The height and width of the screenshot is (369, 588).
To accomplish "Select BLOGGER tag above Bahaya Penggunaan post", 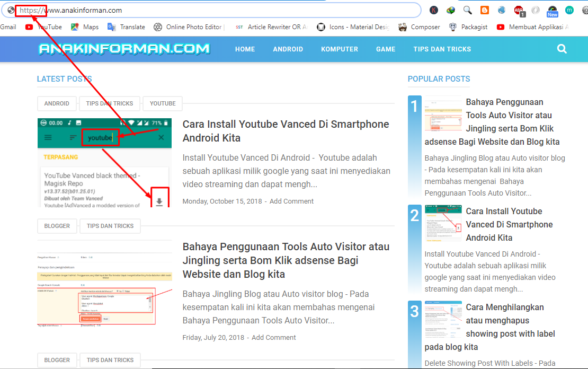I will click(x=57, y=226).
